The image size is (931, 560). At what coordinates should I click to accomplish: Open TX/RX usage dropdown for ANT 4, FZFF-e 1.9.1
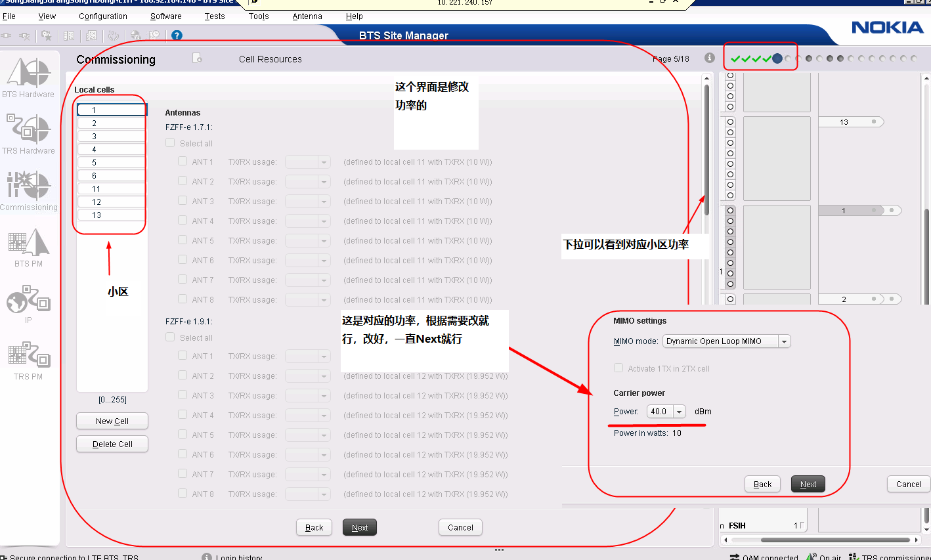(307, 416)
